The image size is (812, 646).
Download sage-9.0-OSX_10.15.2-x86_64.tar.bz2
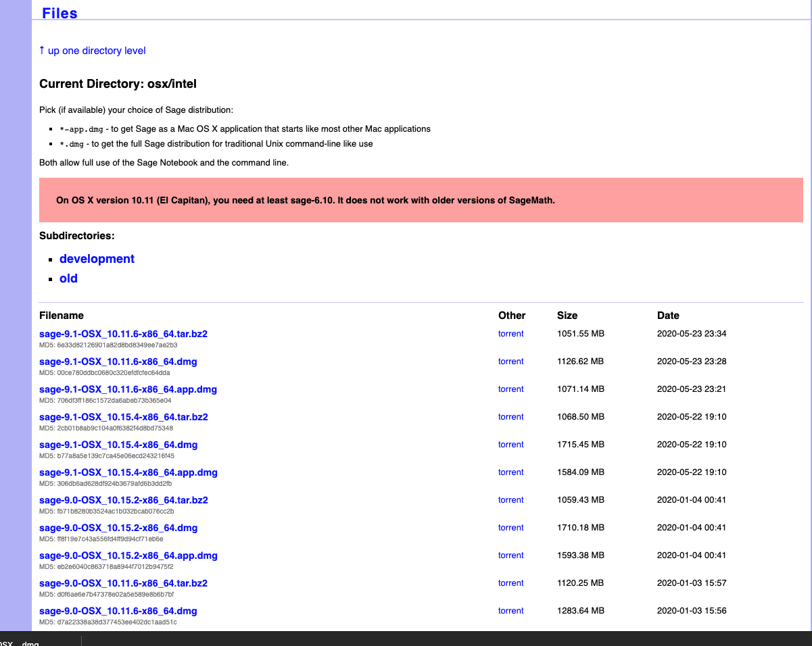click(x=123, y=500)
